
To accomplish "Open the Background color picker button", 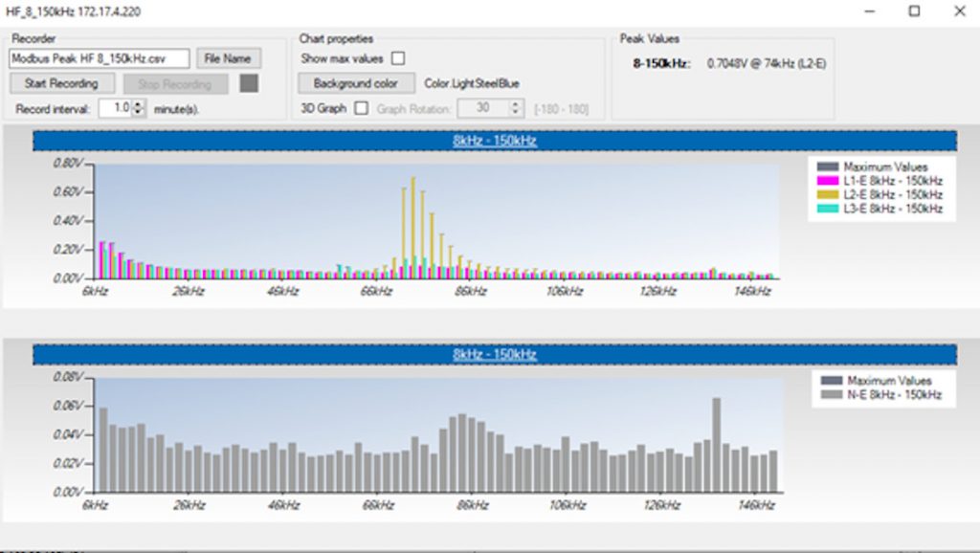I will (355, 83).
